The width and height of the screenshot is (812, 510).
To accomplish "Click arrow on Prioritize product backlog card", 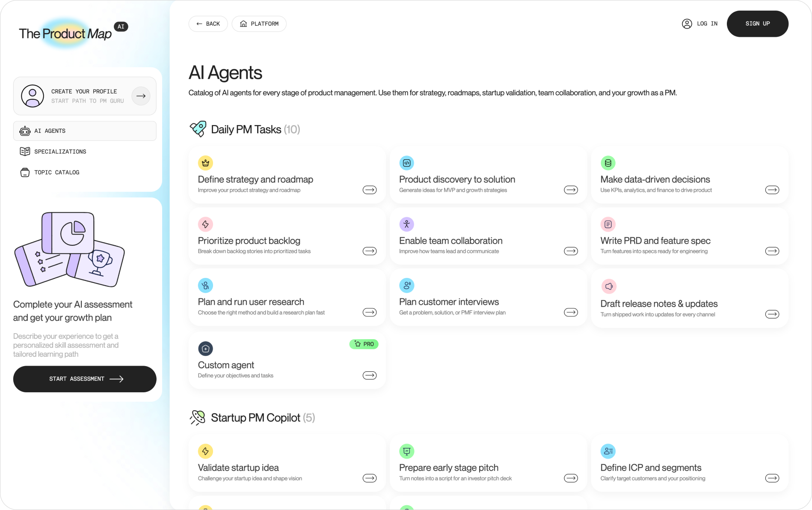I will 370,251.
